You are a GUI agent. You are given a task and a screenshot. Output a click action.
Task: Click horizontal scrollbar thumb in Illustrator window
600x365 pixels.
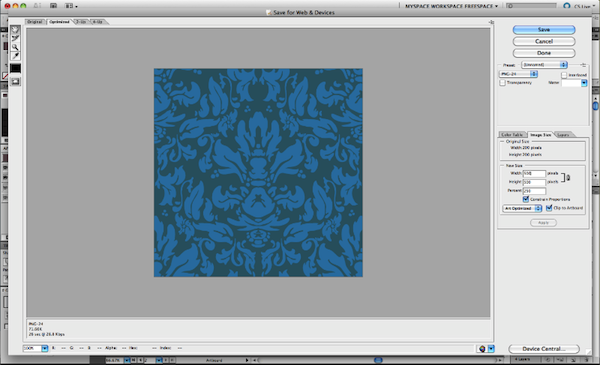click(378, 360)
